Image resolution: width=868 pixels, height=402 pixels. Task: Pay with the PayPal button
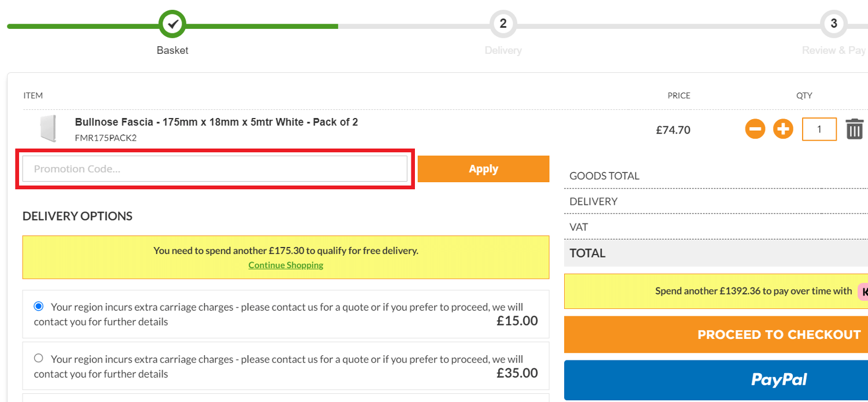(x=778, y=380)
